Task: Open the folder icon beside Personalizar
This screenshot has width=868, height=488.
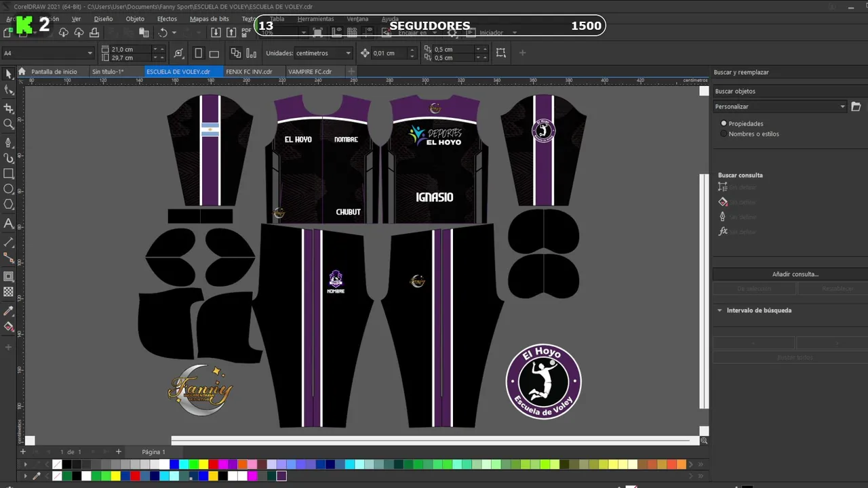Action: pyautogui.click(x=856, y=106)
